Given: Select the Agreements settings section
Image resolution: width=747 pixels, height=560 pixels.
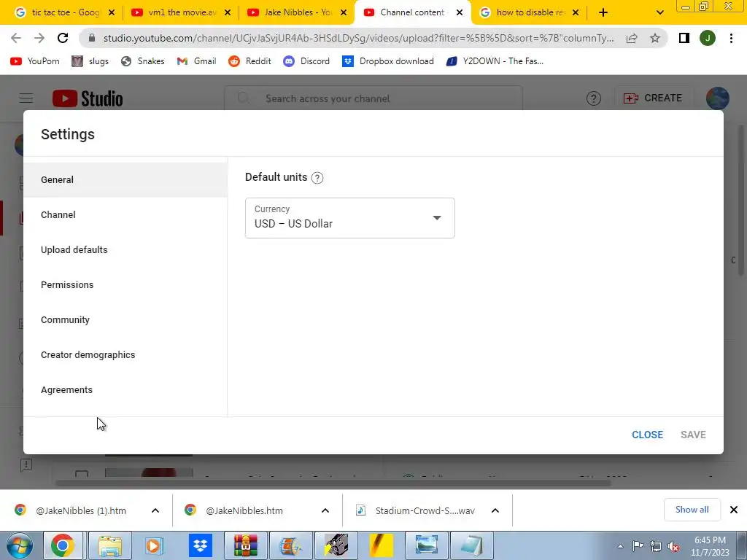Looking at the screenshot, I should [x=125, y=390].
